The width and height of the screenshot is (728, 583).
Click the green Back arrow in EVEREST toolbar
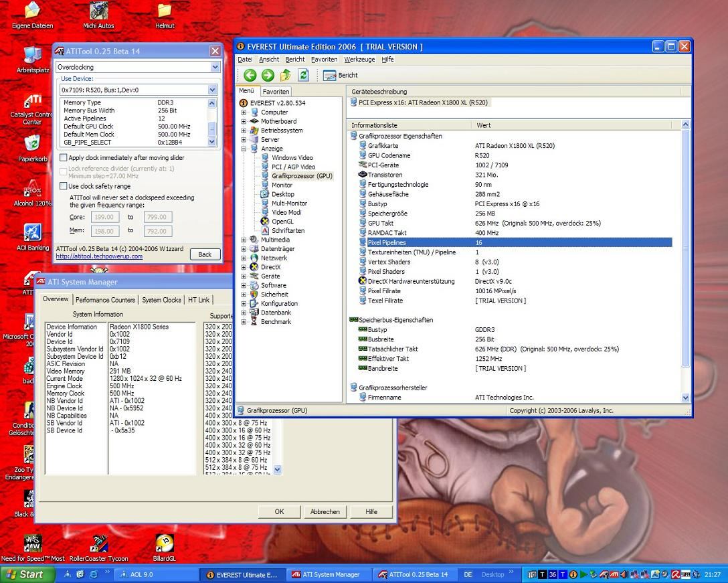250,75
